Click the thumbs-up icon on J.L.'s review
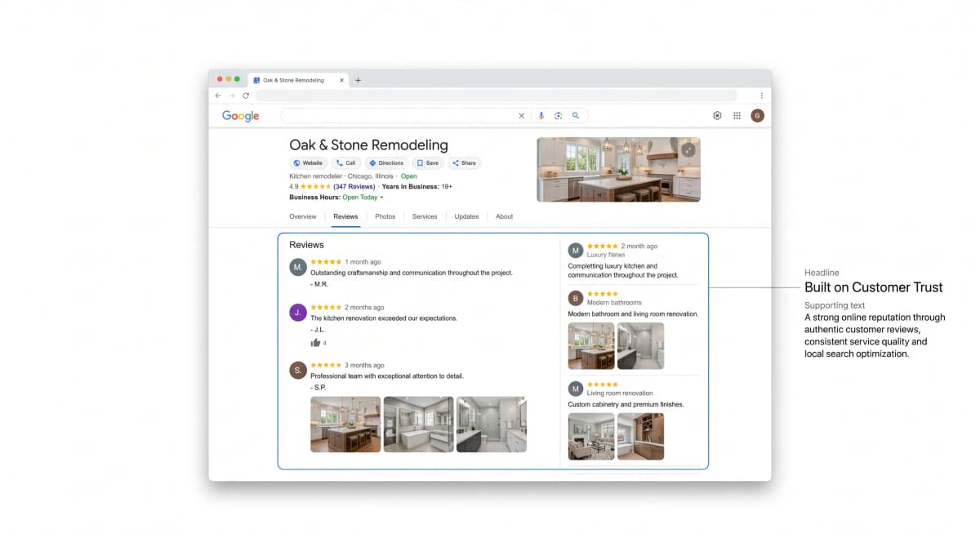Screen dimensions: 980x547 [x=315, y=343]
